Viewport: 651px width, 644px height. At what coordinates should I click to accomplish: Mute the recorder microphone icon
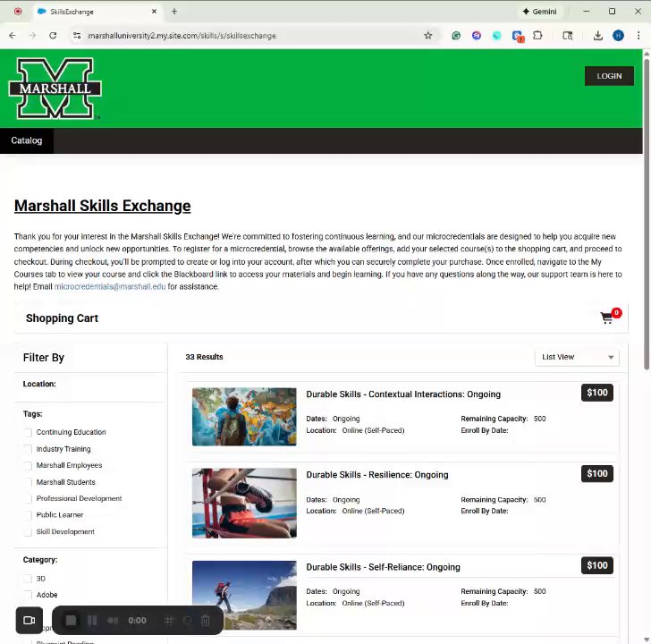pos(113,621)
